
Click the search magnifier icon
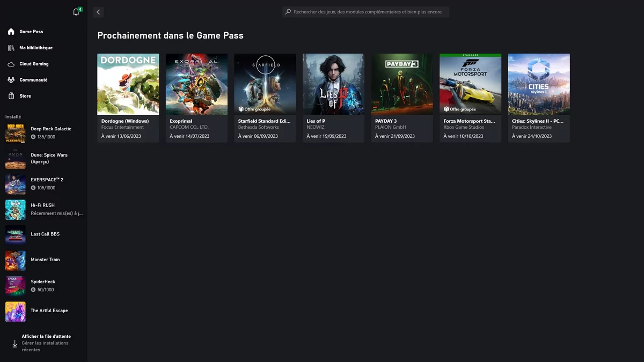(288, 12)
